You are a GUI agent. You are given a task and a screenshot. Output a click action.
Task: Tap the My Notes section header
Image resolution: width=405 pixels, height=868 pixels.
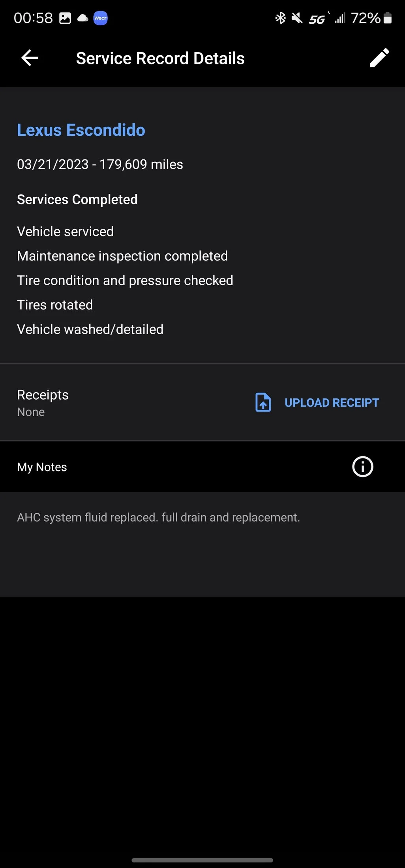[x=42, y=467]
